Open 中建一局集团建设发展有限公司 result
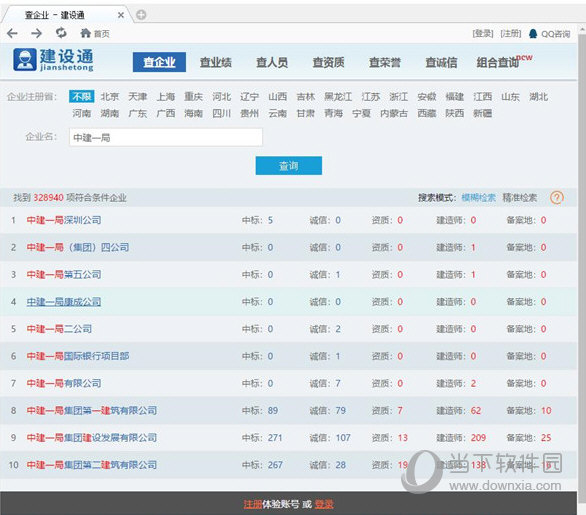Viewport: 586px width, 515px height. tap(92, 438)
